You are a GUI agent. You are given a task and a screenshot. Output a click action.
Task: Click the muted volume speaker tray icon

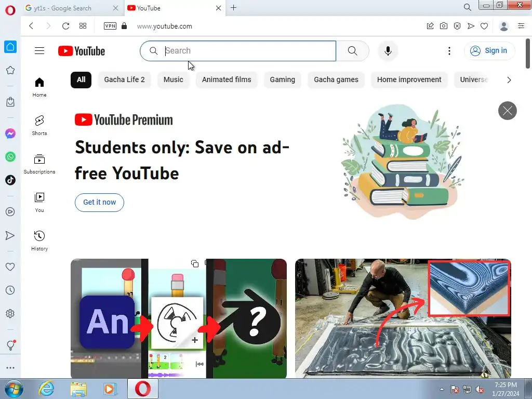pos(480,390)
